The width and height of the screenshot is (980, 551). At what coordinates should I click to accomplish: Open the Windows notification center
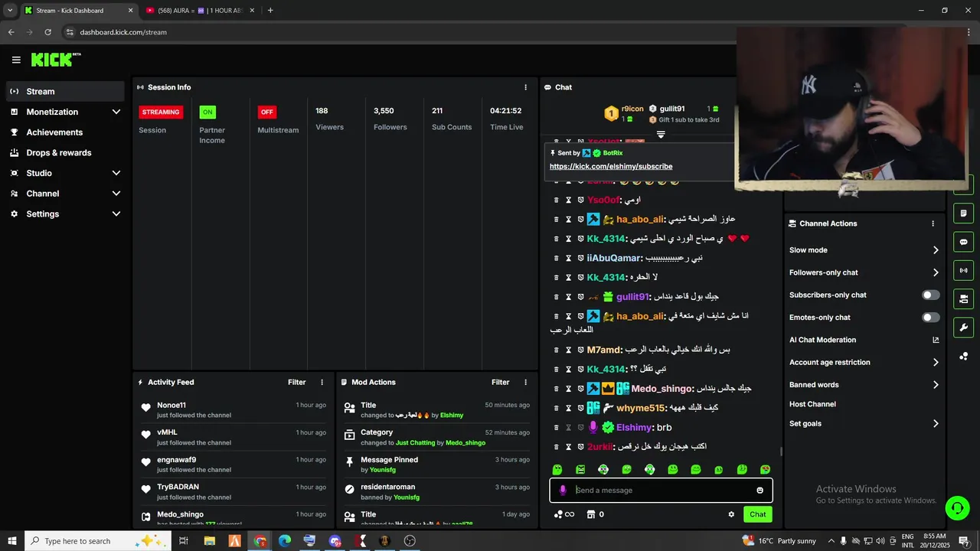point(964,541)
